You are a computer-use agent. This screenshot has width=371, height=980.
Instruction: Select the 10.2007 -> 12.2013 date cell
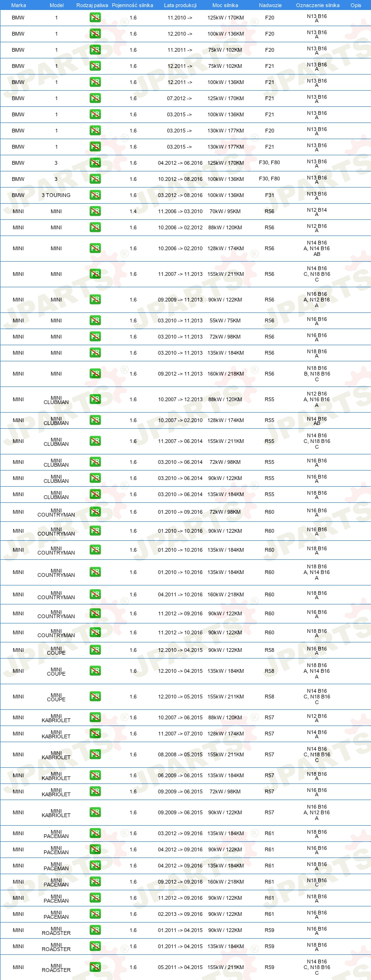[180, 400]
